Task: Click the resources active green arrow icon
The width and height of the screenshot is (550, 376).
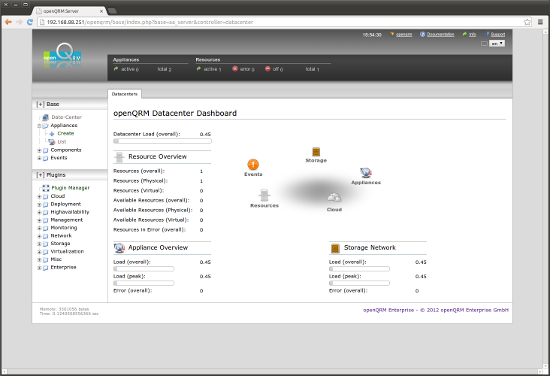Action: pos(199,69)
